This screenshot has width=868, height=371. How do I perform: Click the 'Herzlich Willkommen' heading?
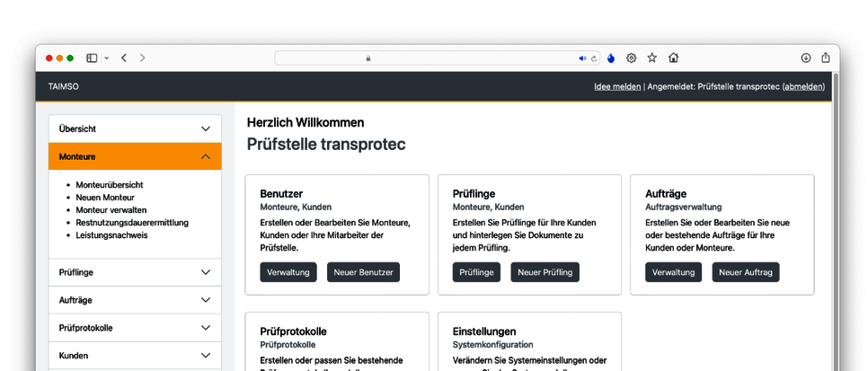coord(306,123)
